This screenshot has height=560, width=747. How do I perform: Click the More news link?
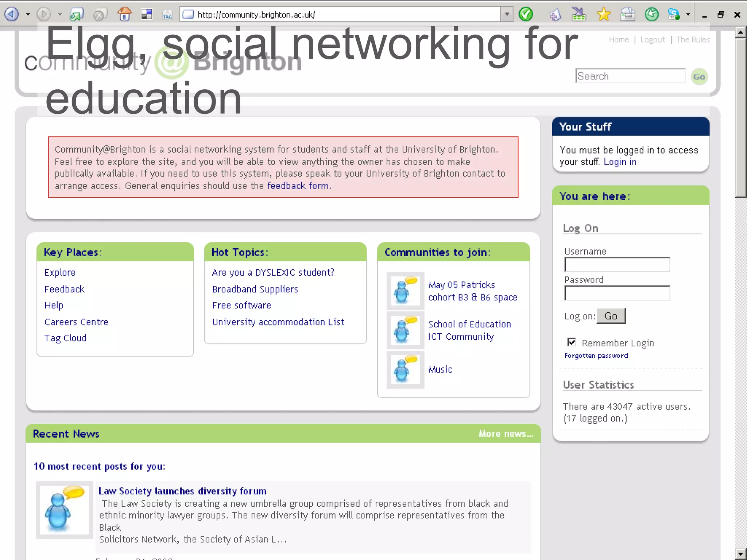pos(506,433)
